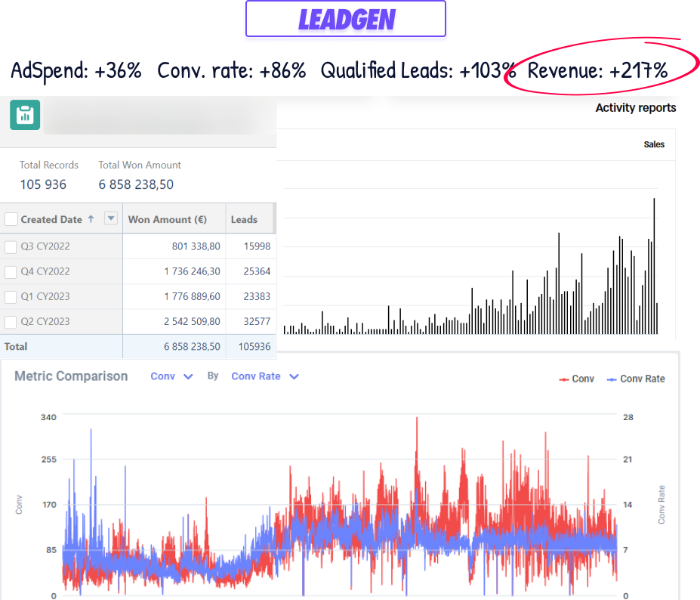
Task: Click the circled Revenue +217% text
Action: 597,71
